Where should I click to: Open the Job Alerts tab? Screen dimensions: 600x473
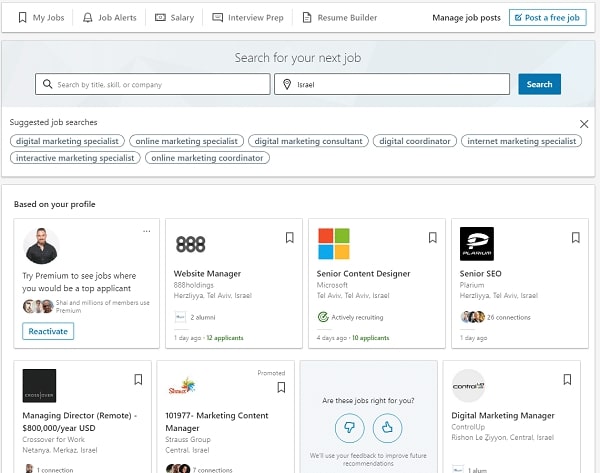(110, 18)
